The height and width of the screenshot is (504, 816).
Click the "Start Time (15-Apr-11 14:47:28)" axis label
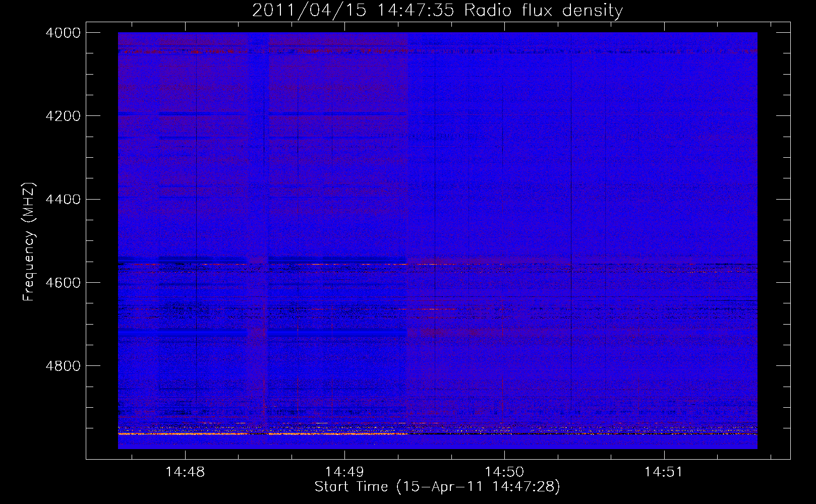pyautogui.click(x=437, y=487)
